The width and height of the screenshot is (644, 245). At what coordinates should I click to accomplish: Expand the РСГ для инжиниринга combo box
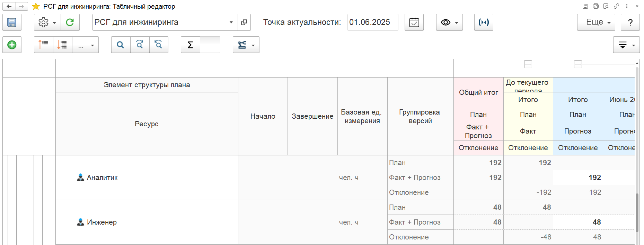pos(231,22)
